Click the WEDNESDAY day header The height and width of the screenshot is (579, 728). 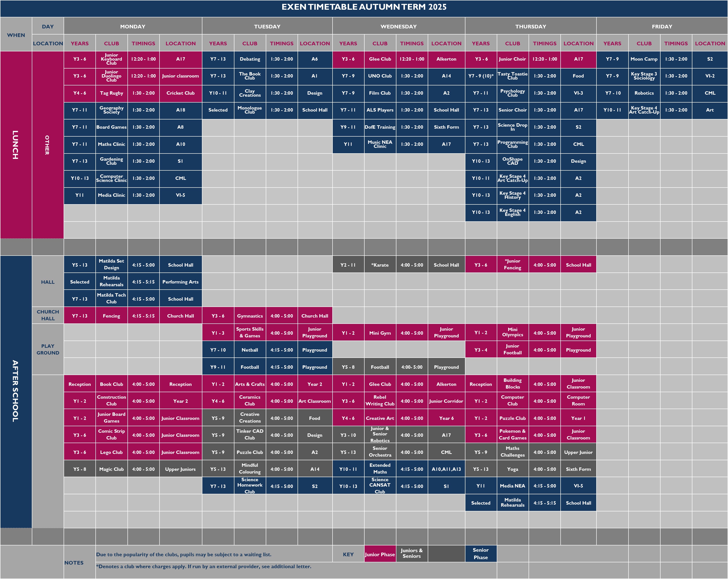coord(398,26)
